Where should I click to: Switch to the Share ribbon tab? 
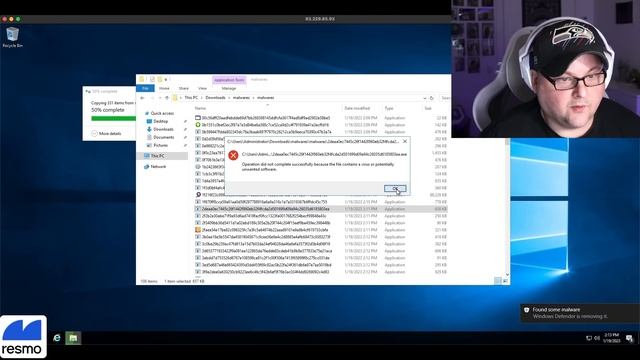pos(184,89)
